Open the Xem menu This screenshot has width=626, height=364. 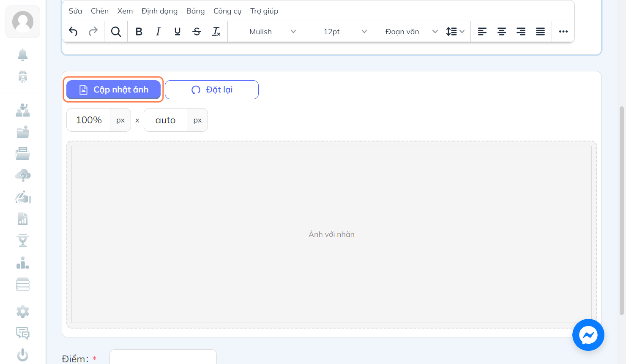125,11
